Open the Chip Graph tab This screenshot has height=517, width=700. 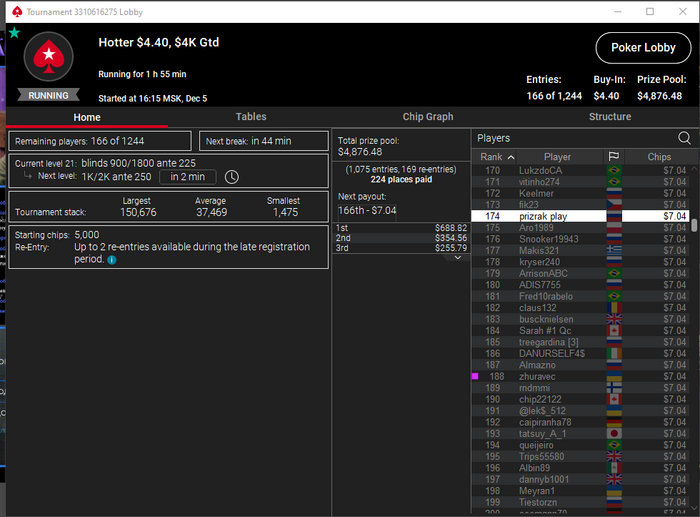428,117
